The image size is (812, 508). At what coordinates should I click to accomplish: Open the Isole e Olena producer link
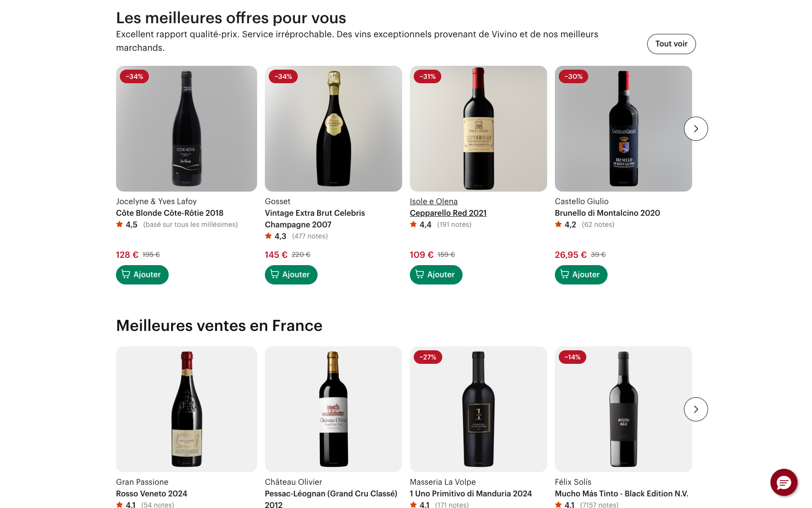(x=433, y=201)
